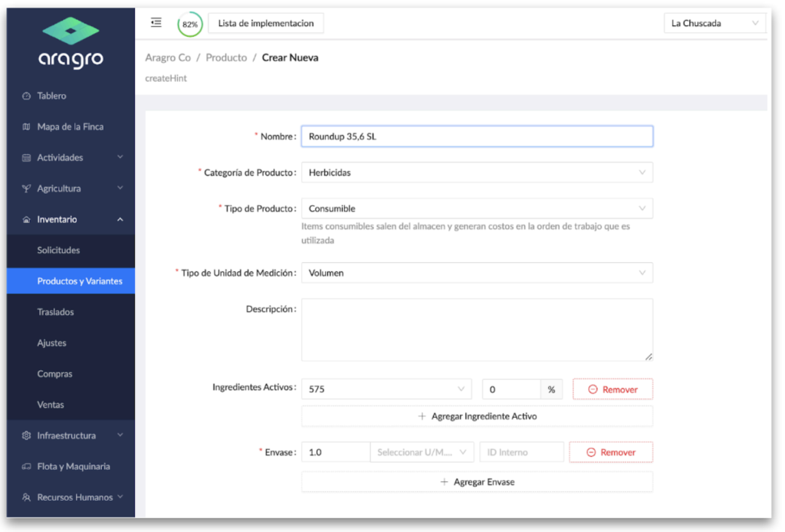Select Productos y Variantes menu item
The width and height of the screenshot is (785, 532).
71,281
